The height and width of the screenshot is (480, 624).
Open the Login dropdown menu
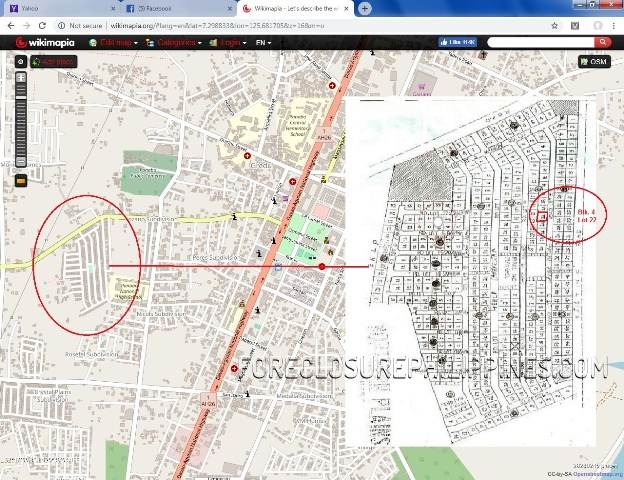click(231, 43)
